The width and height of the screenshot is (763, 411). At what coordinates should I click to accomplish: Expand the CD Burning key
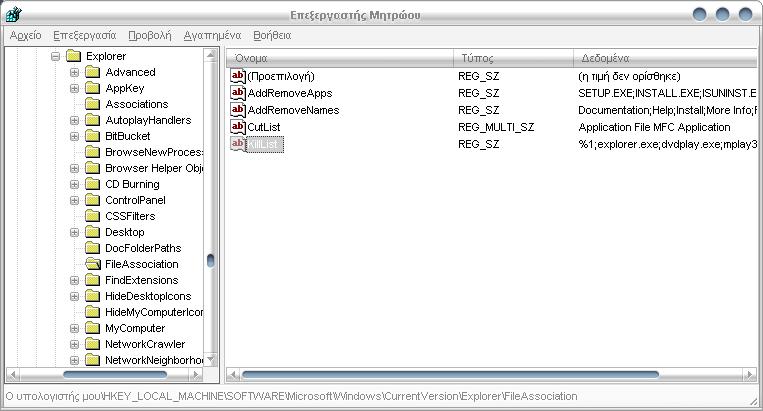click(74, 185)
